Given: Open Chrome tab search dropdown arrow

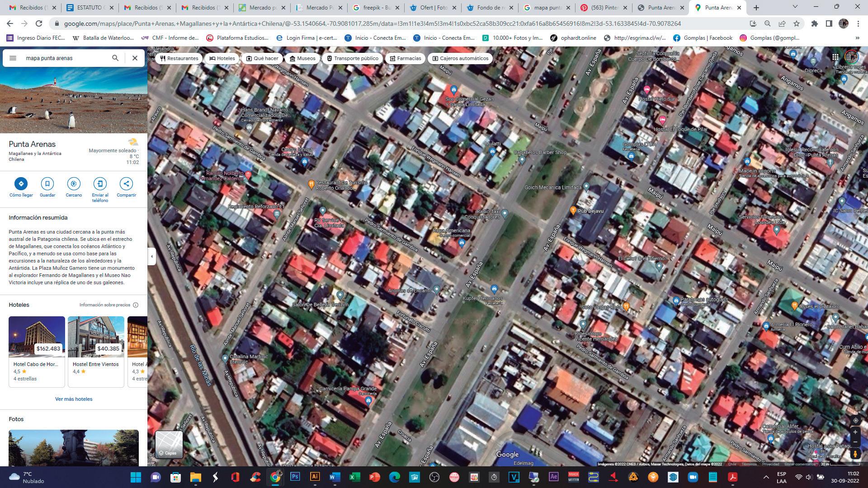Looking at the screenshot, I should pyautogui.click(x=796, y=7).
